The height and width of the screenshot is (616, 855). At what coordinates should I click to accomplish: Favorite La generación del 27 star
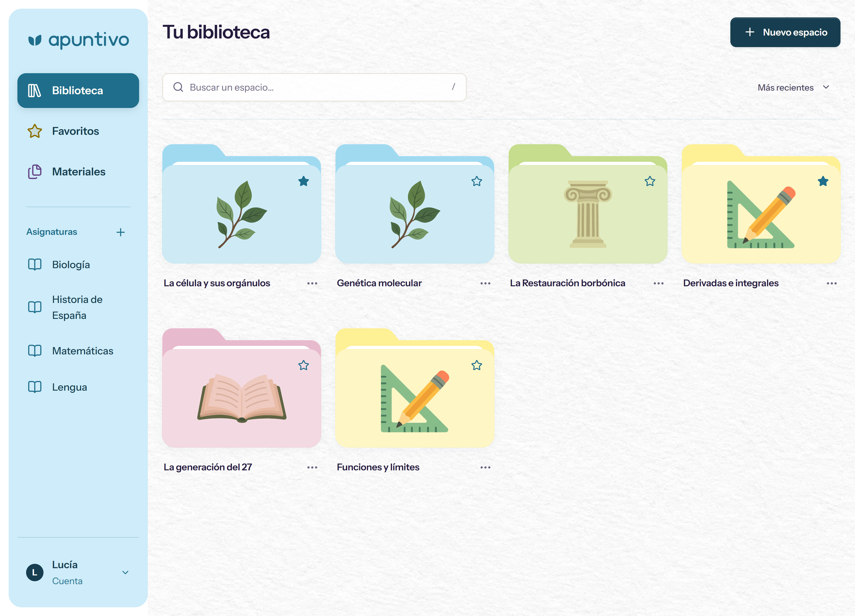coord(303,365)
